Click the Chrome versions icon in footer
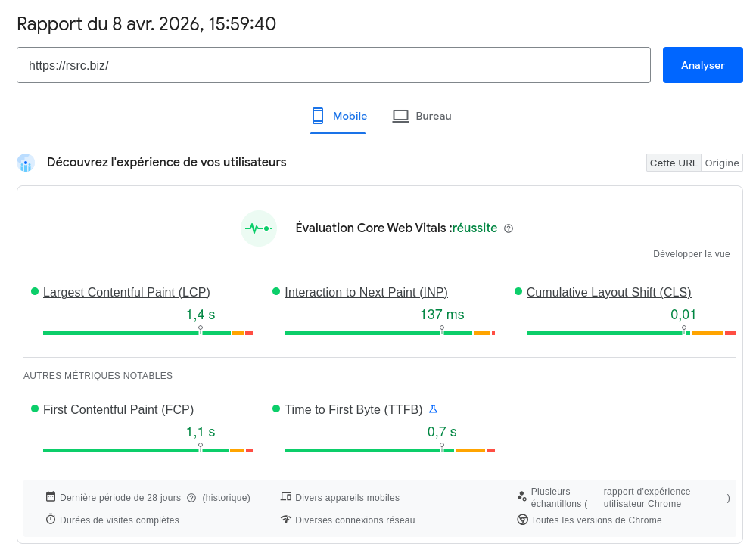This screenshot has height=553, width=756. [x=523, y=520]
